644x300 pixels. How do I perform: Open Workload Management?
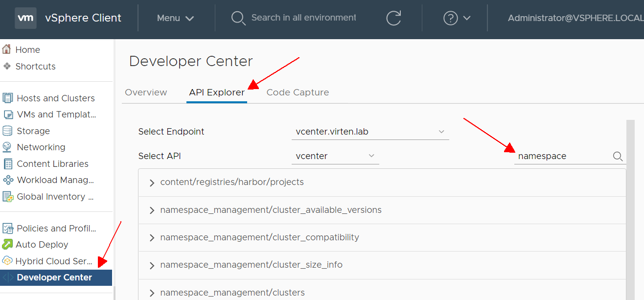pyautogui.click(x=55, y=180)
